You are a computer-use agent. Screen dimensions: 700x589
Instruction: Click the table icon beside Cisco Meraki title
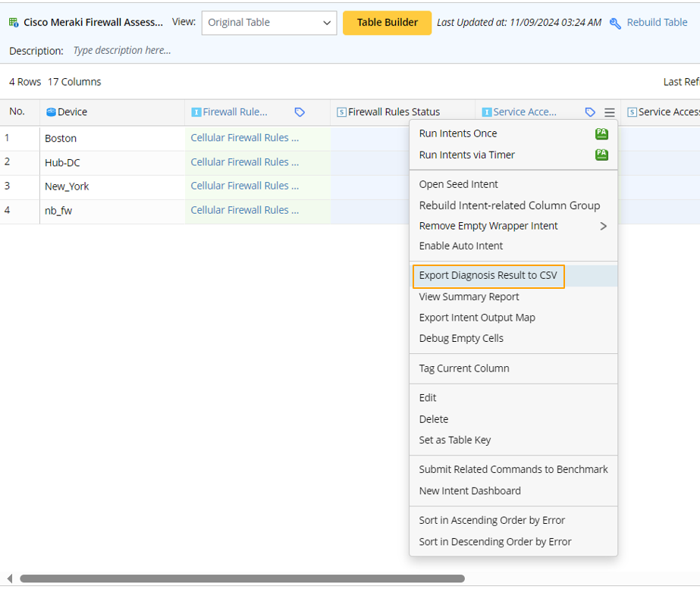click(14, 23)
